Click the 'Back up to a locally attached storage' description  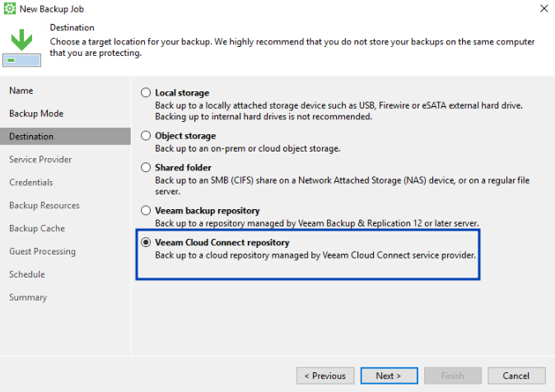[338, 111]
